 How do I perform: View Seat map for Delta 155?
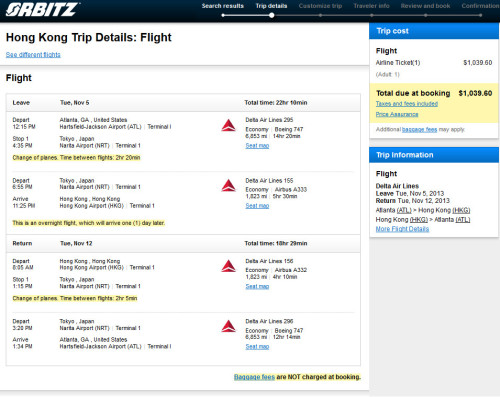pyautogui.click(x=257, y=206)
